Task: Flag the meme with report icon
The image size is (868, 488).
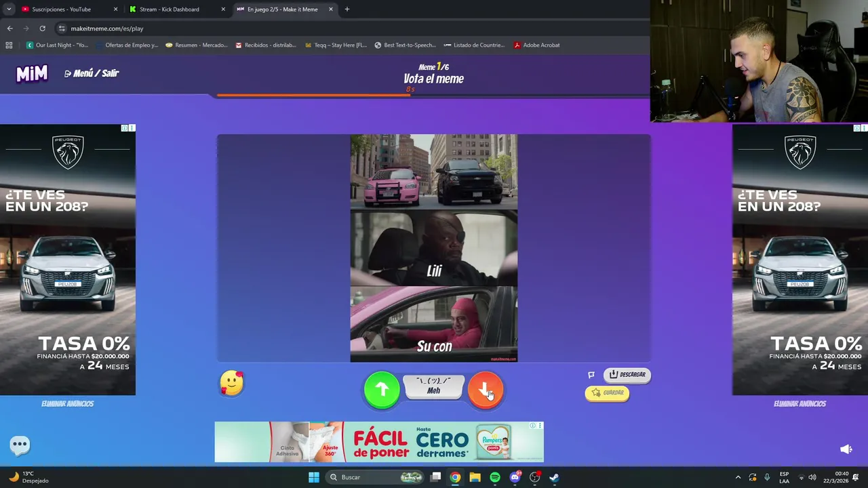Action: (591, 375)
